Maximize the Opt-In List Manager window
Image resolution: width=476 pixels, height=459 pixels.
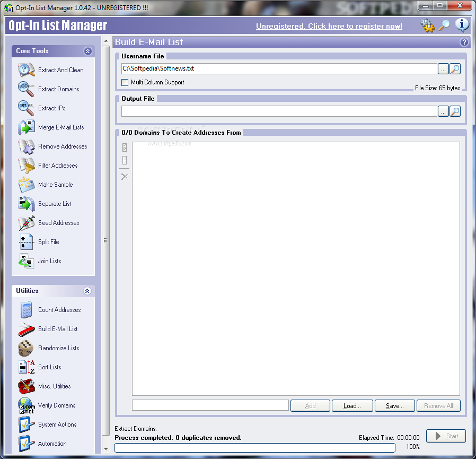coord(440,5)
